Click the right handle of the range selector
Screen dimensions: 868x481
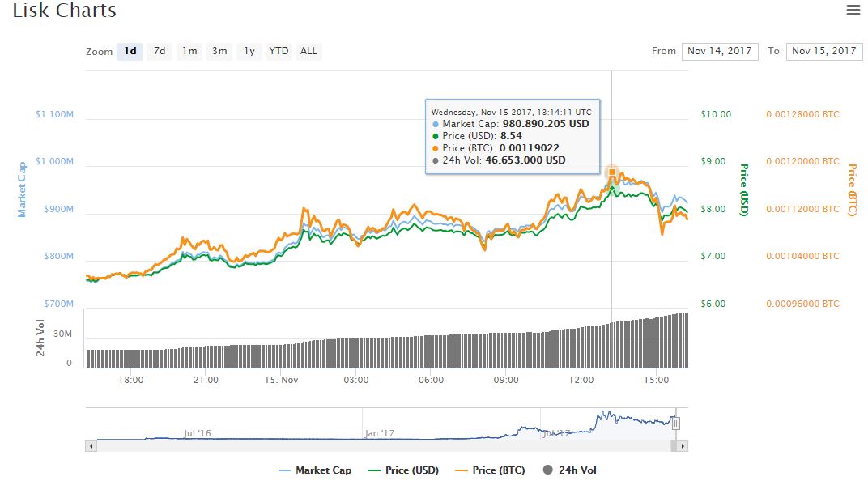point(675,423)
